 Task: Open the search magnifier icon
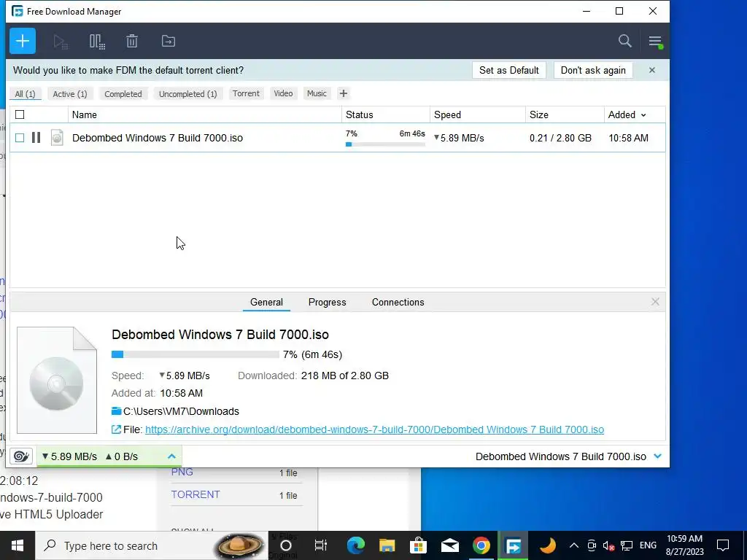click(x=625, y=41)
